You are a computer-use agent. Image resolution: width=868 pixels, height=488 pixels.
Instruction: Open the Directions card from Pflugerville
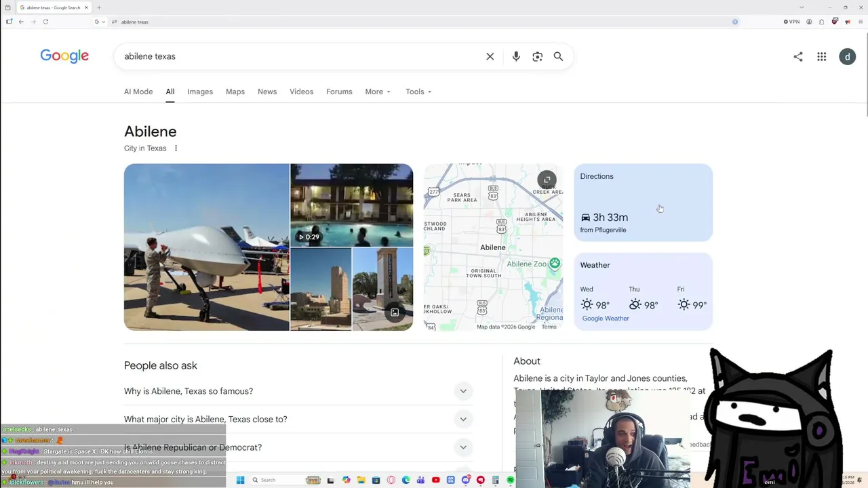tap(644, 203)
